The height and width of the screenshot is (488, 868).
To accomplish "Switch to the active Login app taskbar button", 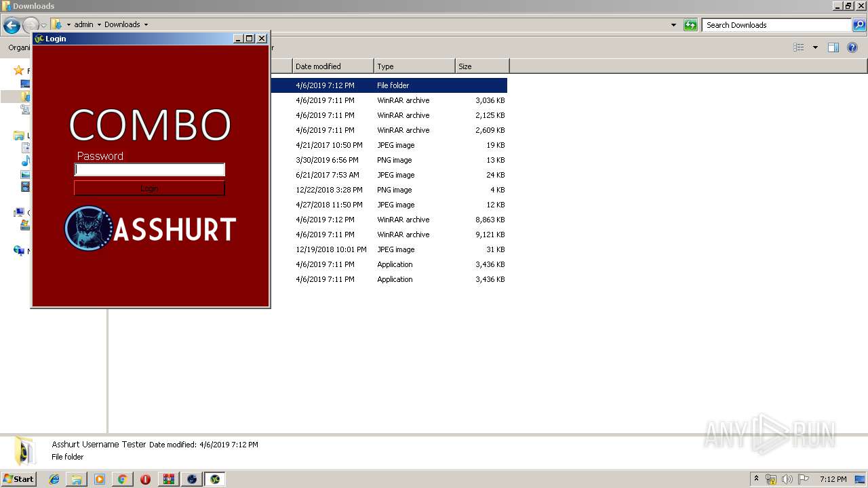I will (215, 479).
